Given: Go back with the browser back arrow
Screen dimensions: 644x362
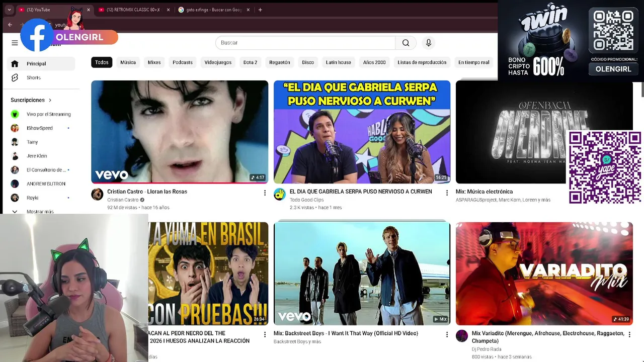Looking at the screenshot, I should point(10,25).
